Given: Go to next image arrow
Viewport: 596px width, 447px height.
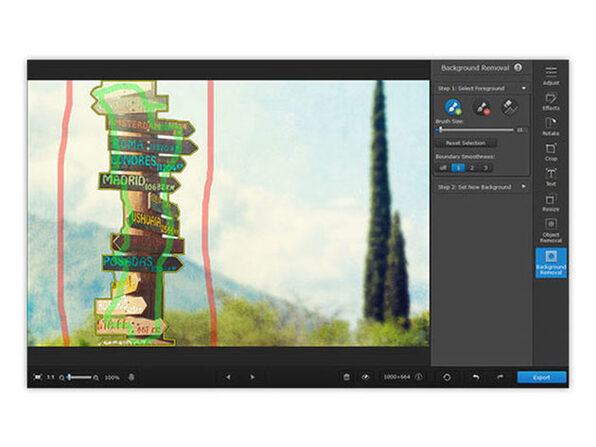Looking at the screenshot, I should click(252, 377).
